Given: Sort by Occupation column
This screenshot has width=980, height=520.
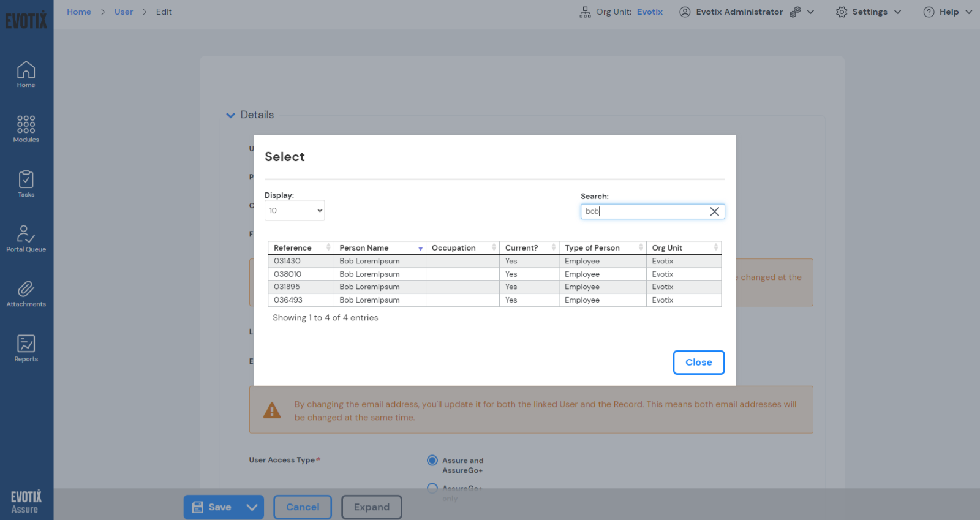Looking at the screenshot, I should [x=462, y=248].
